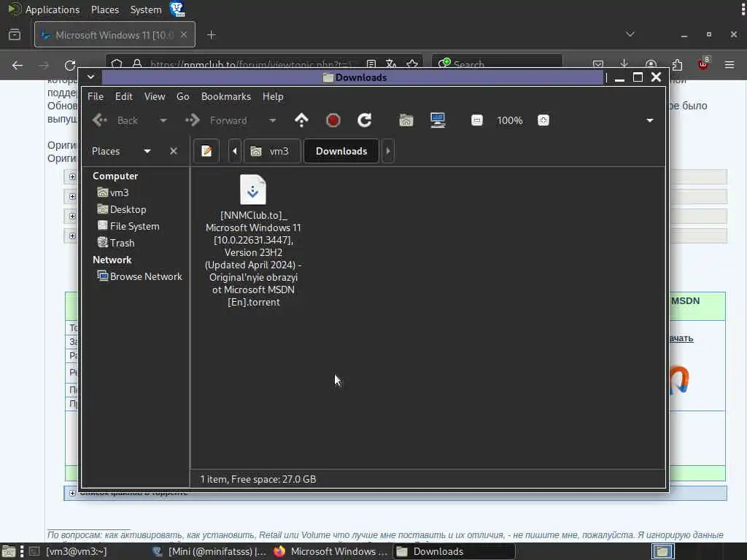Open the View menu
This screenshot has width=747, height=560.
155,96
